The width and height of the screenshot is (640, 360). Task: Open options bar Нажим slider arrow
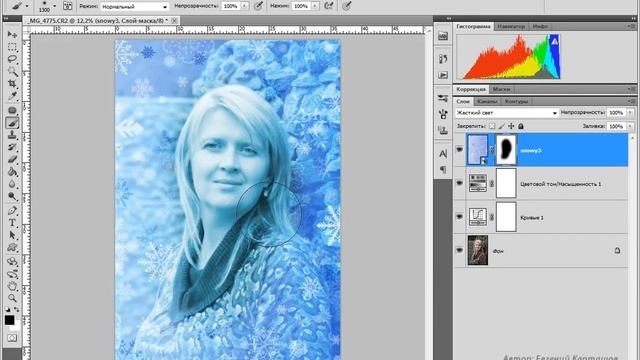tap(315, 6)
